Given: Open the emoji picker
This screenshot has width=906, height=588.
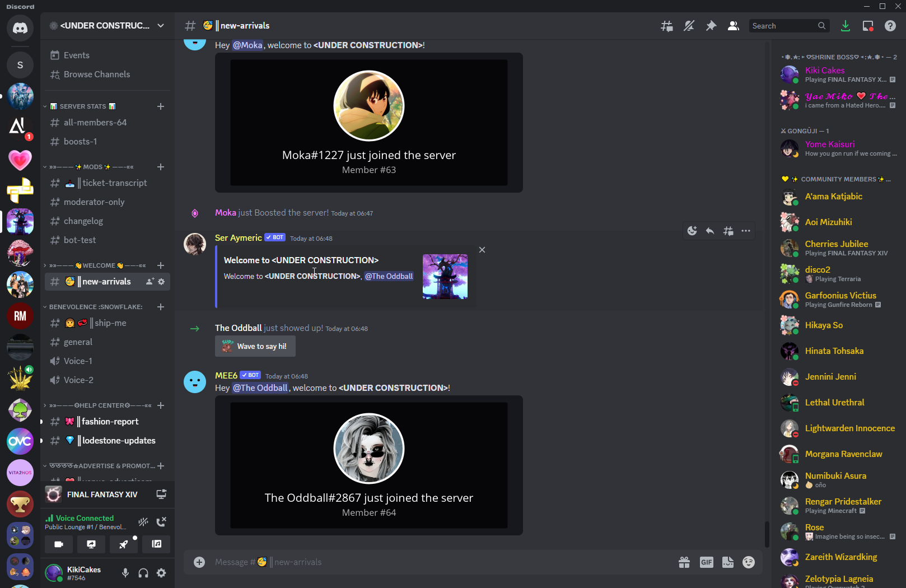Looking at the screenshot, I should click(x=749, y=562).
